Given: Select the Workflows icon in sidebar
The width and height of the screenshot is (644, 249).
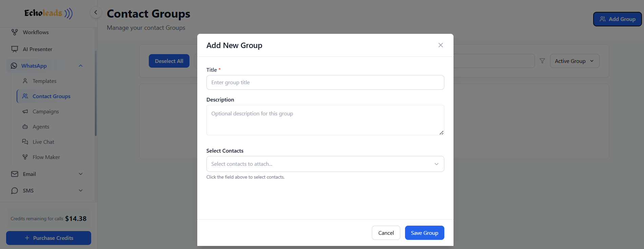Looking at the screenshot, I should pos(14,32).
